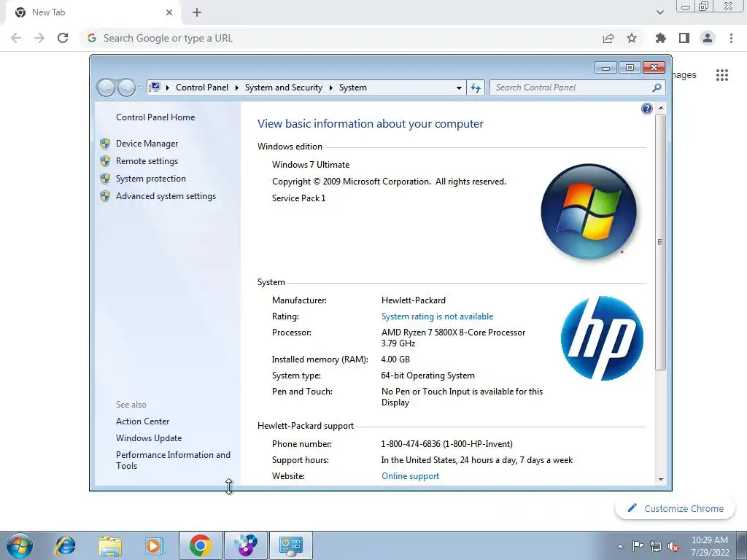Open the Windows Start orb

(x=20, y=545)
